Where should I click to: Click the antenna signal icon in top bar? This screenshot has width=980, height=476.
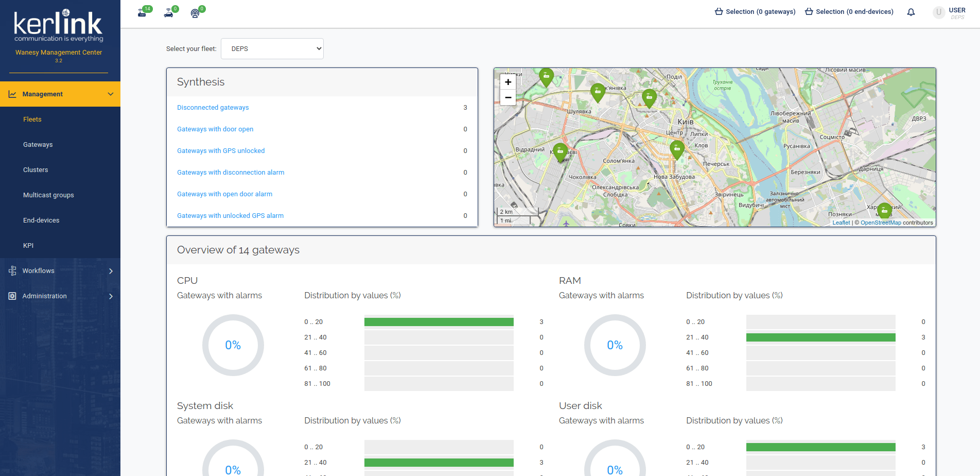point(195,13)
